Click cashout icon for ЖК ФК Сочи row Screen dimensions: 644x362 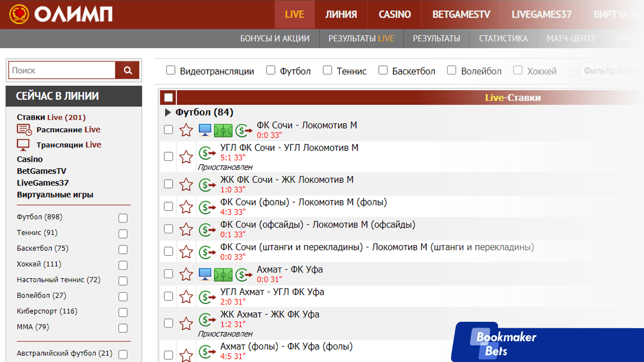tap(208, 184)
